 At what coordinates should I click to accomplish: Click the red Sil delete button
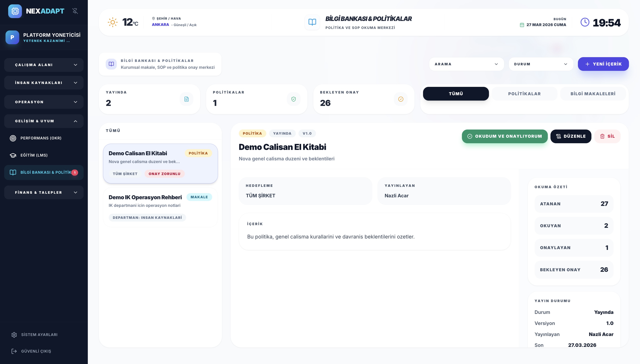pos(607,136)
